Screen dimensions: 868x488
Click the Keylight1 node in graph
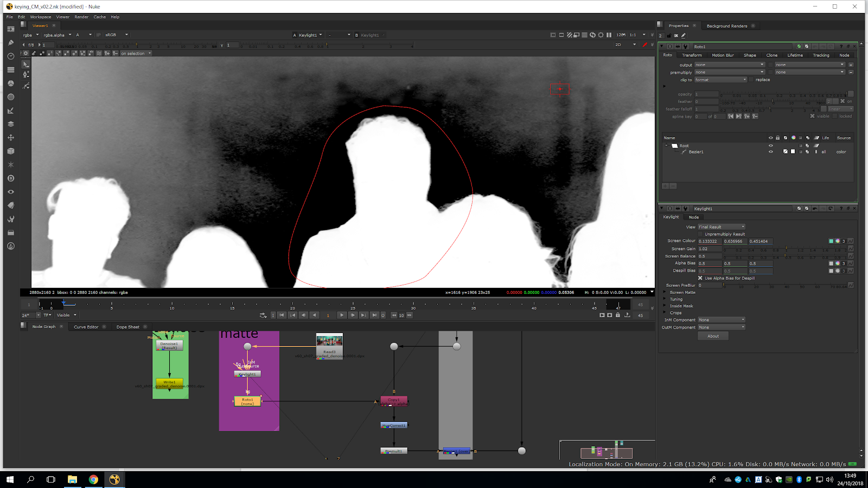247,374
